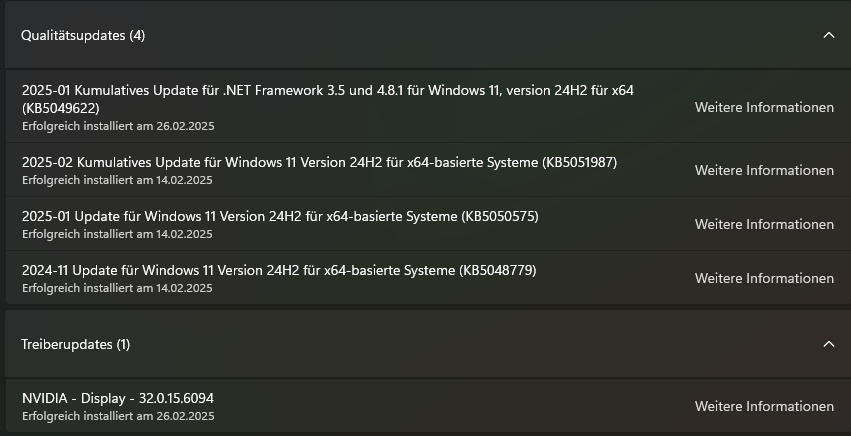Click the Treiberupdates (1) header label
The image size is (851, 436).
coord(76,344)
